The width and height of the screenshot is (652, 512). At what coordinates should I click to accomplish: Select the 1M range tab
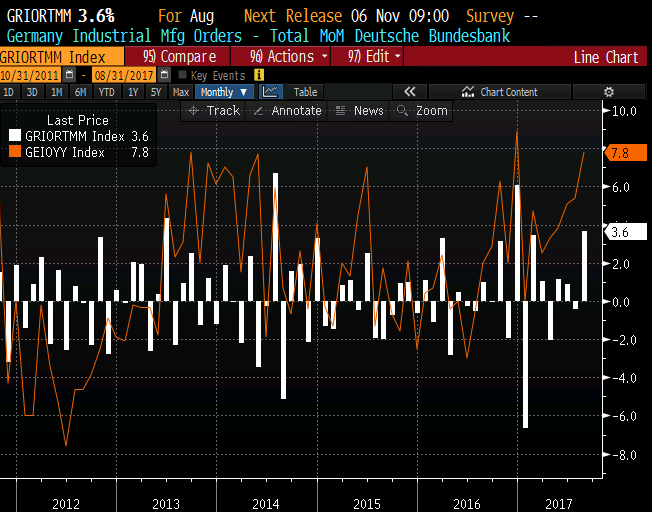(x=57, y=92)
